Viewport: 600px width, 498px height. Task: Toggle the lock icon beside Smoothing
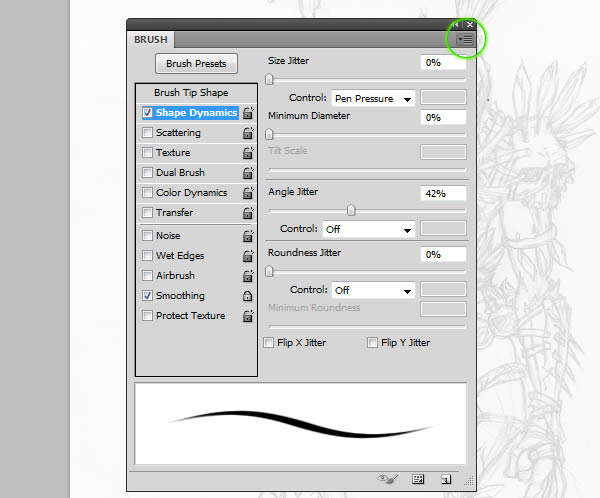point(248,296)
